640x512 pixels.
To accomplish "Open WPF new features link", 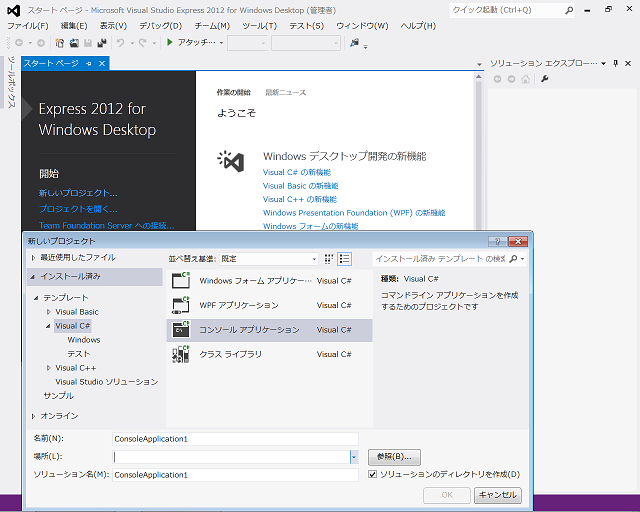I will click(x=354, y=213).
